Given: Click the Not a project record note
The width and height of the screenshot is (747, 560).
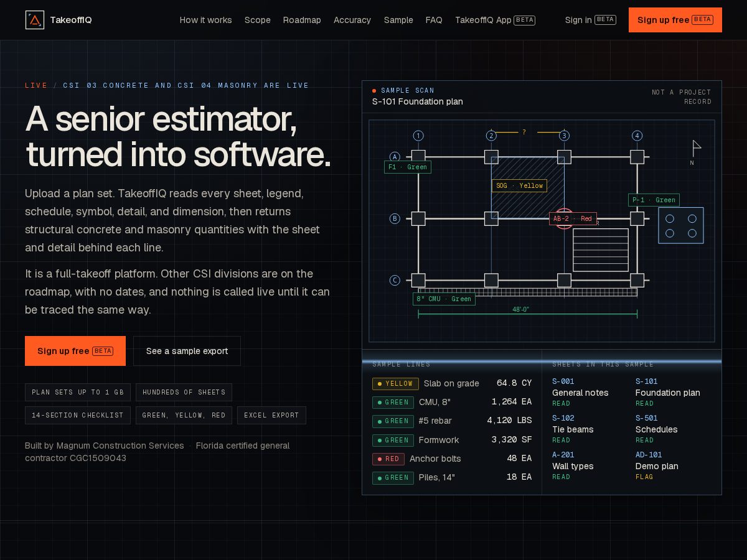Looking at the screenshot, I should coord(682,96).
